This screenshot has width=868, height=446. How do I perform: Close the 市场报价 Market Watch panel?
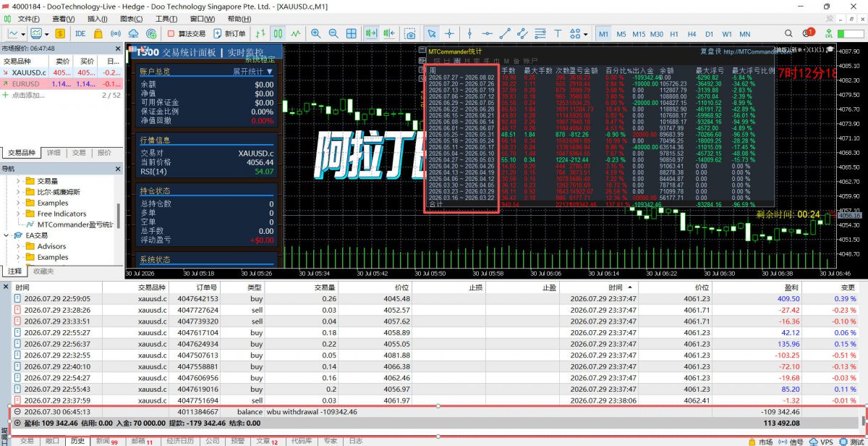pos(118,48)
